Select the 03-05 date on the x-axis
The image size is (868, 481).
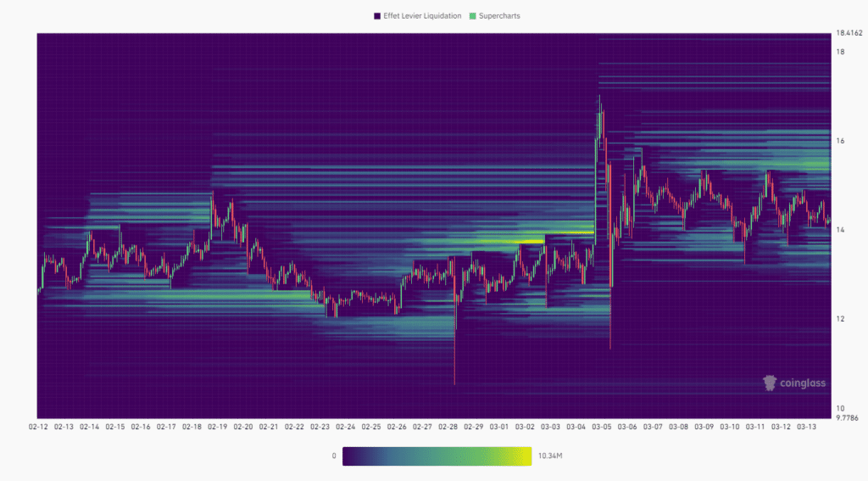[602, 427]
